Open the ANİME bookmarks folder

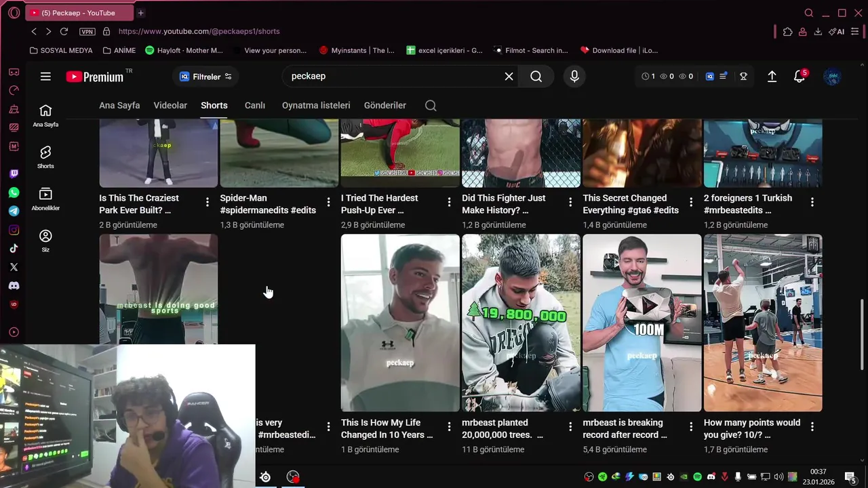(119, 50)
